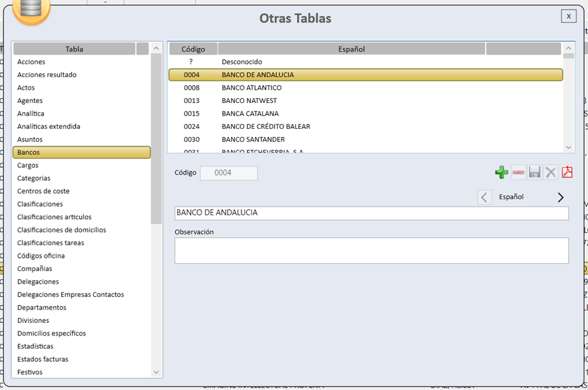Click the next language right arrow
The image size is (588, 390).
click(x=561, y=197)
